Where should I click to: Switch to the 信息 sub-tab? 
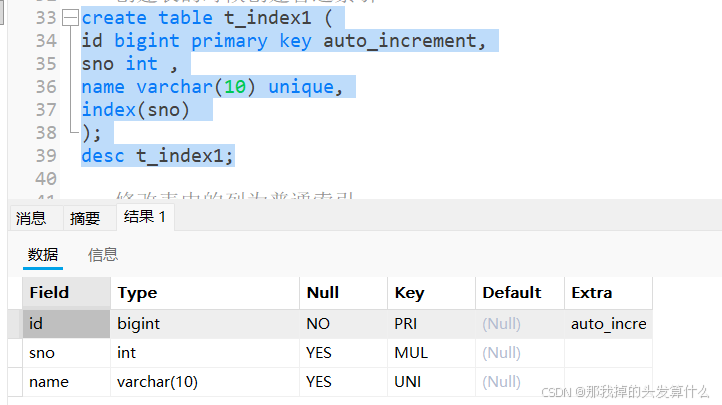[x=103, y=255]
